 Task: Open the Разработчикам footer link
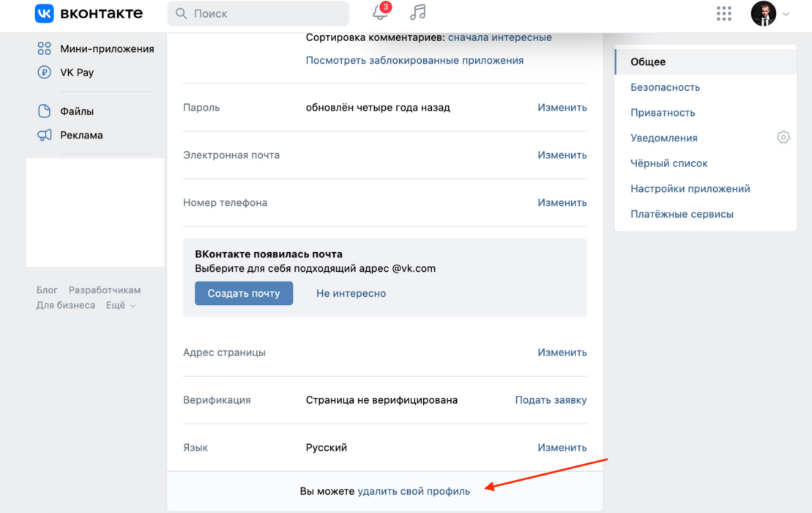pos(105,290)
